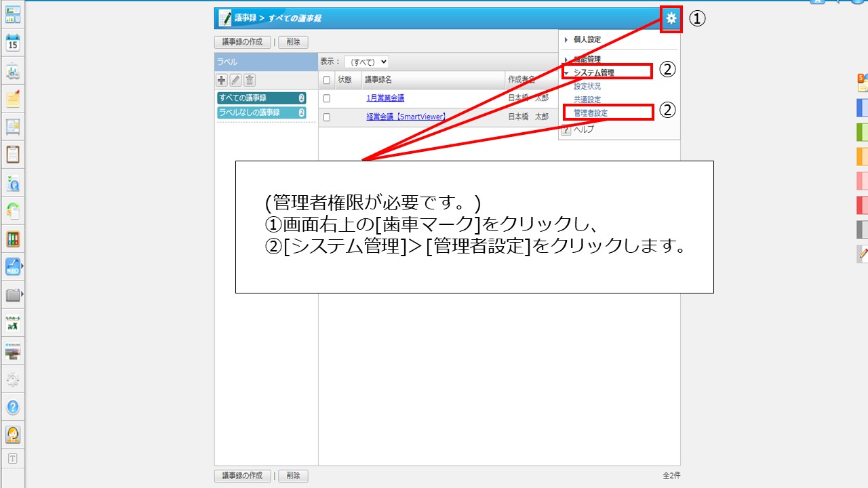Open the gear settings menu

pyautogui.click(x=671, y=18)
